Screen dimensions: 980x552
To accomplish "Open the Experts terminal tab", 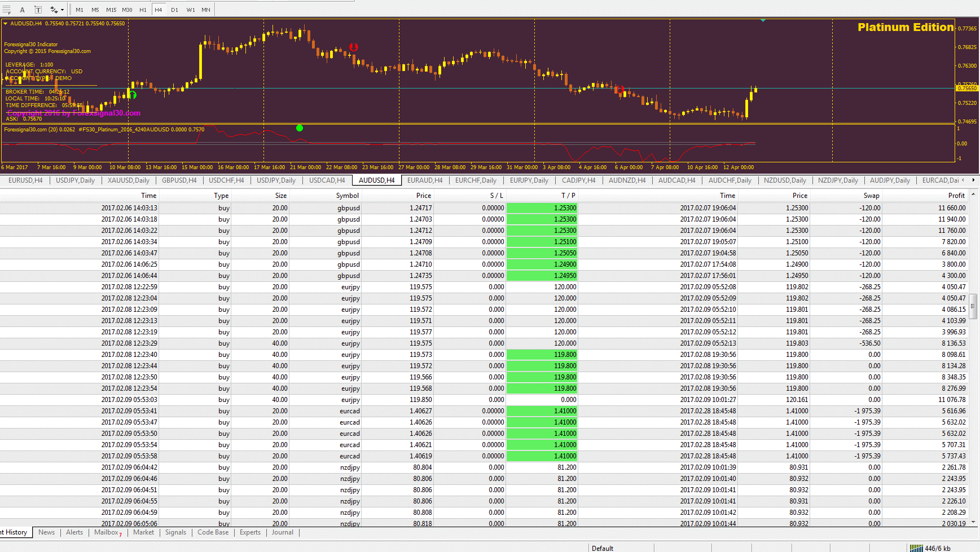I will click(x=250, y=532).
